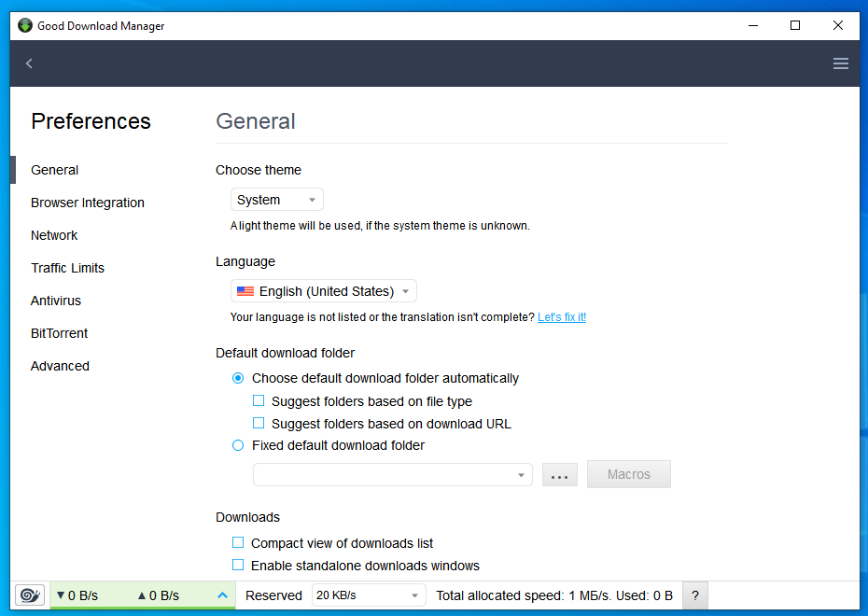Click the Let's fix it link
This screenshot has height=616, width=868.
coord(561,316)
